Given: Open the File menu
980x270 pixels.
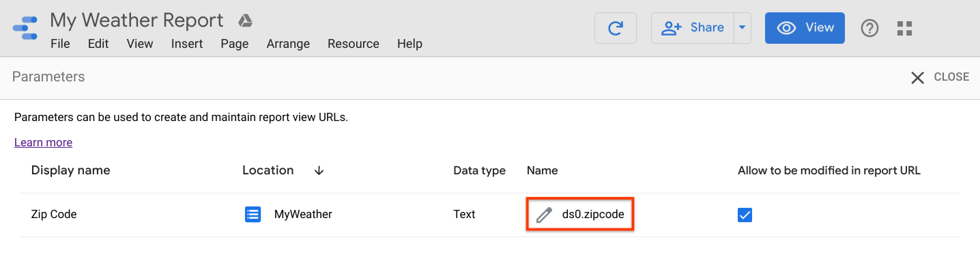Looking at the screenshot, I should pos(60,44).
